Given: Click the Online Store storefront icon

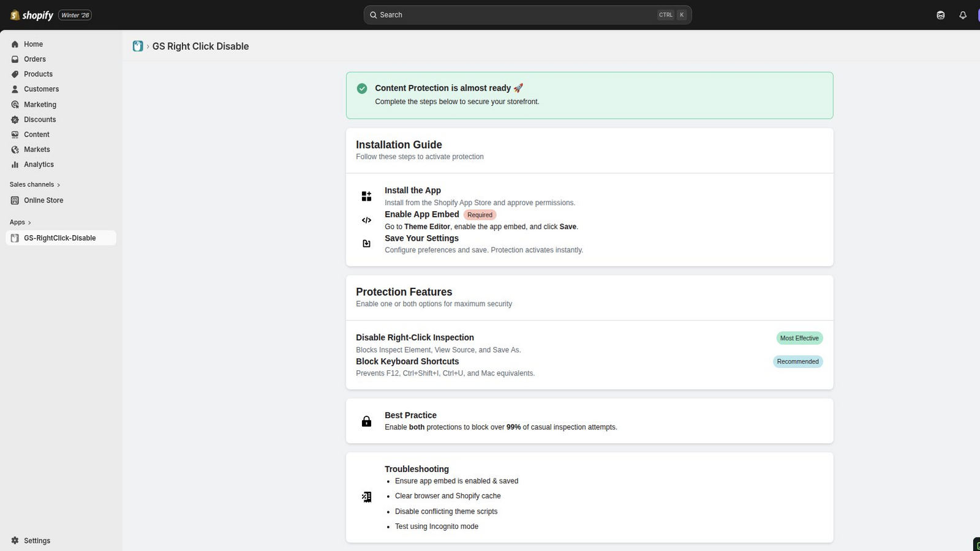Looking at the screenshot, I should (15, 200).
